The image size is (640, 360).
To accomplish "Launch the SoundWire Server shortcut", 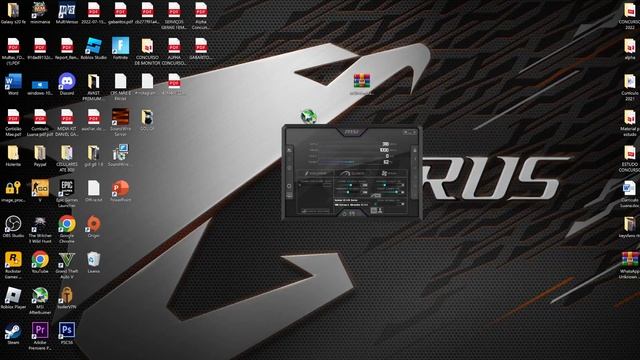I will pyautogui.click(x=120, y=123).
